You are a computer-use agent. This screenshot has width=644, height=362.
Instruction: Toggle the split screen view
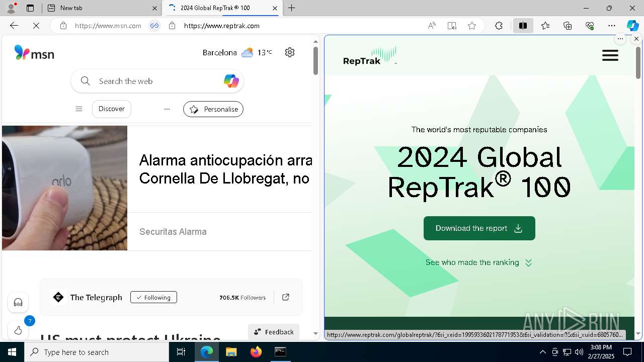pos(523,26)
